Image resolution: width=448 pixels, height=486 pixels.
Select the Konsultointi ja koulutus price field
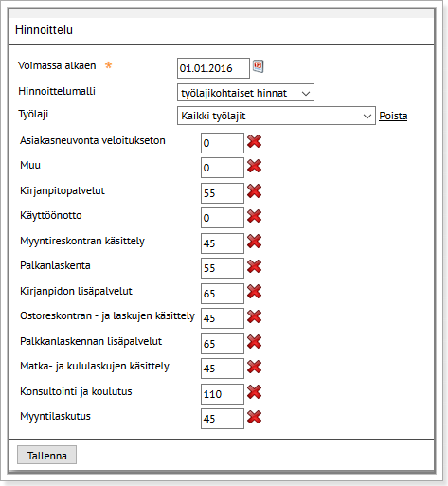223,394
